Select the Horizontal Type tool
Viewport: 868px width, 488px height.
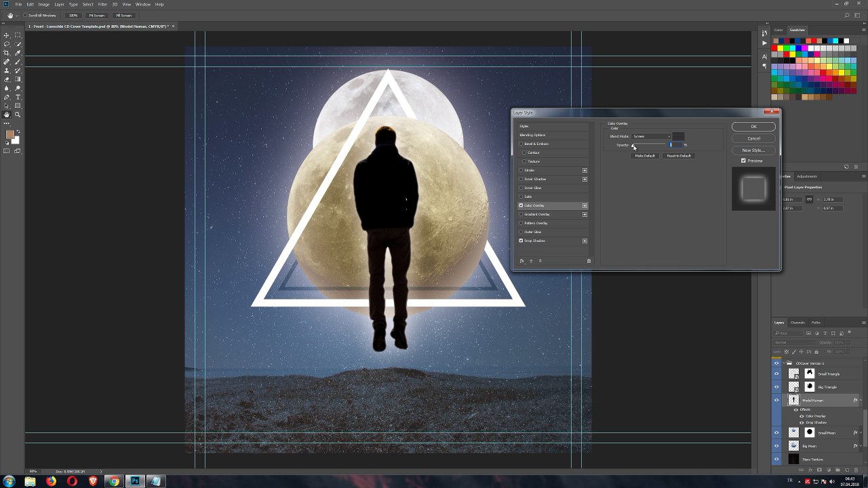[x=18, y=97]
